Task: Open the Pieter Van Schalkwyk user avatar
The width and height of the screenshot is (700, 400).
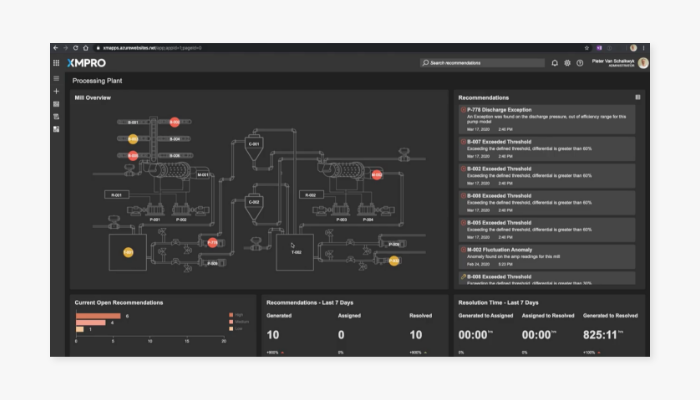Action: pyautogui.click(x=643, y=63)
